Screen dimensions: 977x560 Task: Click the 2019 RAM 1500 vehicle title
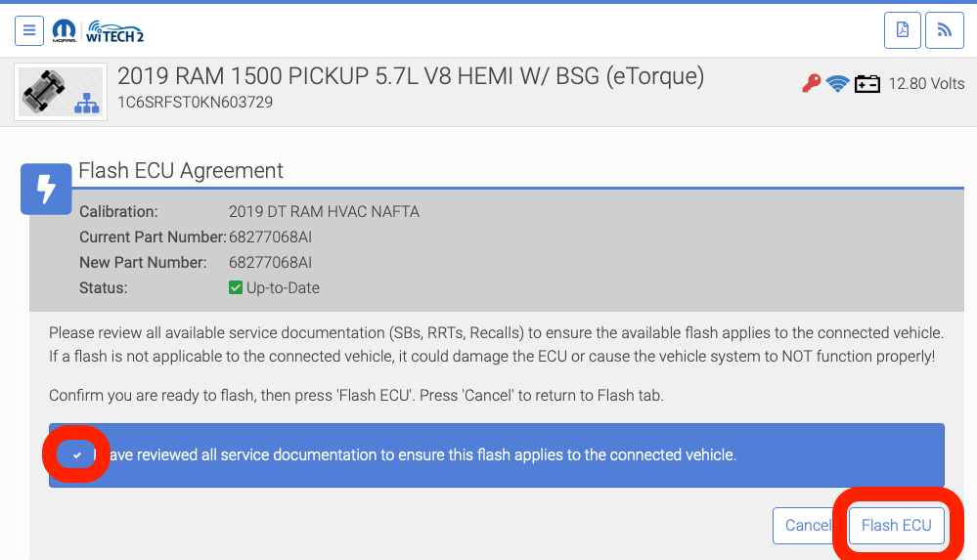[411, 76]
